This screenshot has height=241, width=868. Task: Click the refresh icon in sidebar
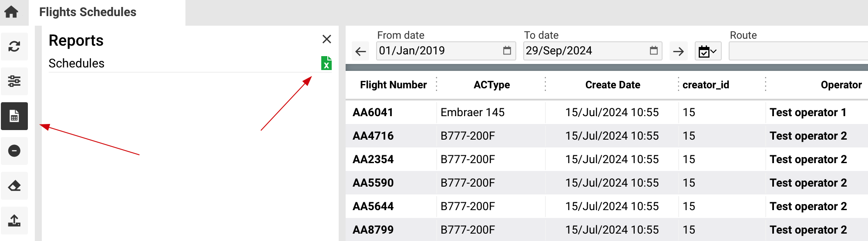pos(14,47)
